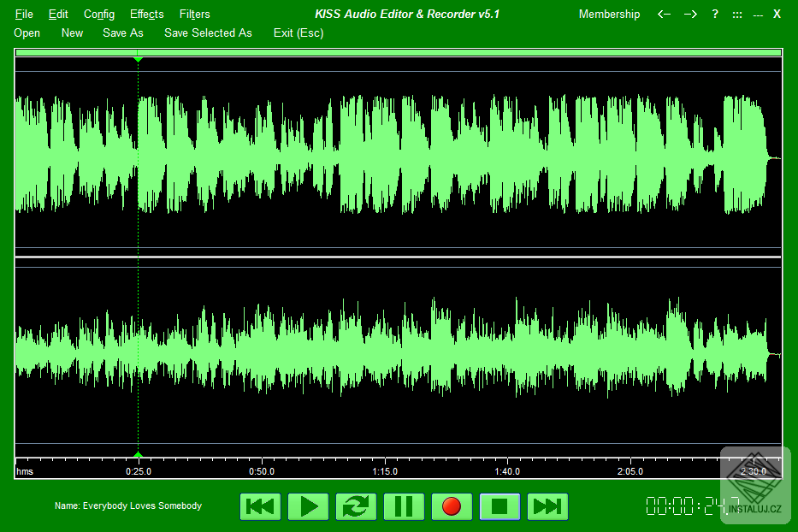Move the playhead marker at 0:25
This screenshot has height=532, width=798.
pos(138,456)
